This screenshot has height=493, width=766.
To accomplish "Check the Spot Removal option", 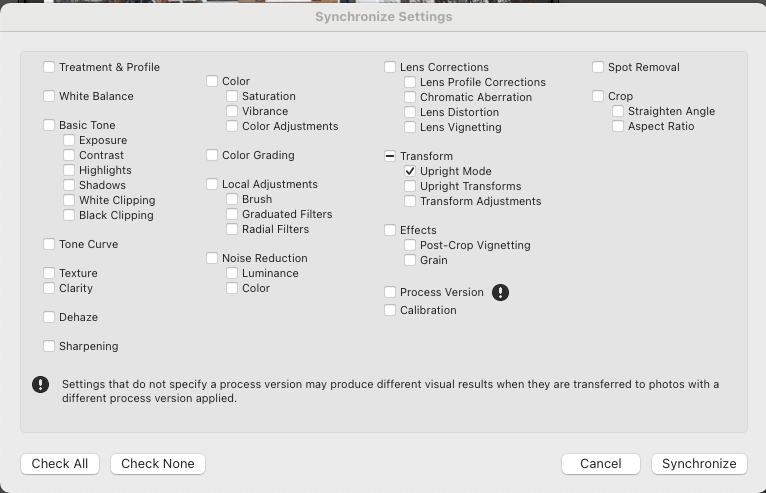I will click(598, 68).
